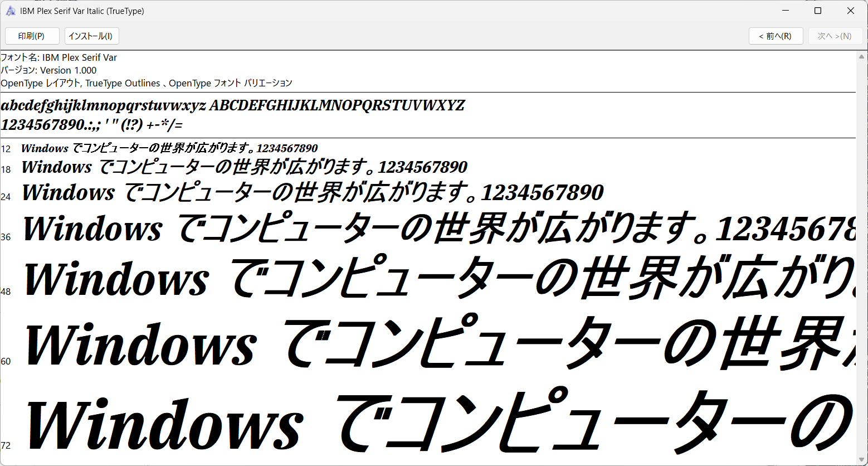
Task: Click the 18 point Windows sample text
Action: (x=245, y=167)
